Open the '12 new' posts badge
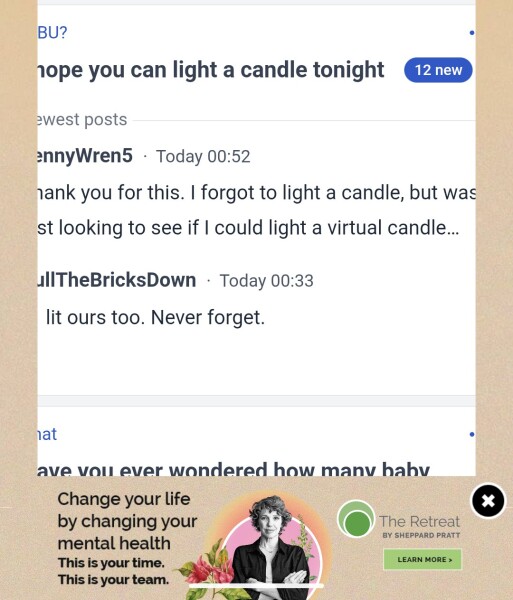This screenshot has height=600, width=513. 438,70
